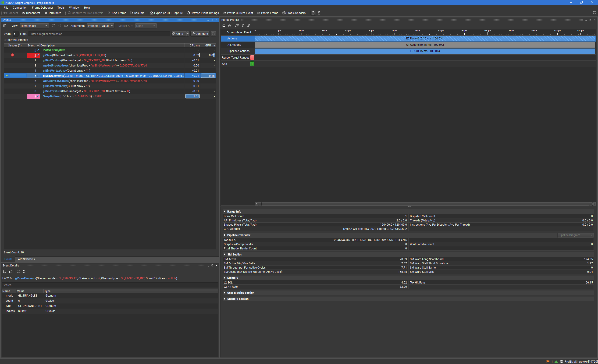Screen dimensions: 598x364
Task: Click the expand-all icon in Events toolbar
Action: (54, 26)
